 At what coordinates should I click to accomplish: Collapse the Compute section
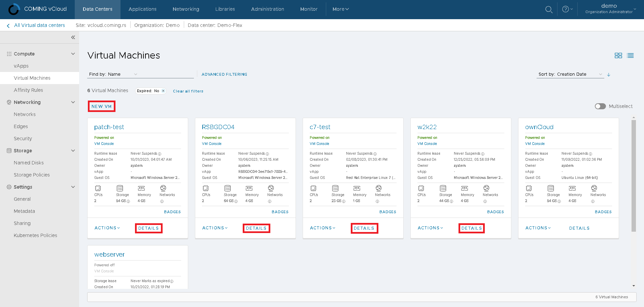click(73, 53)
